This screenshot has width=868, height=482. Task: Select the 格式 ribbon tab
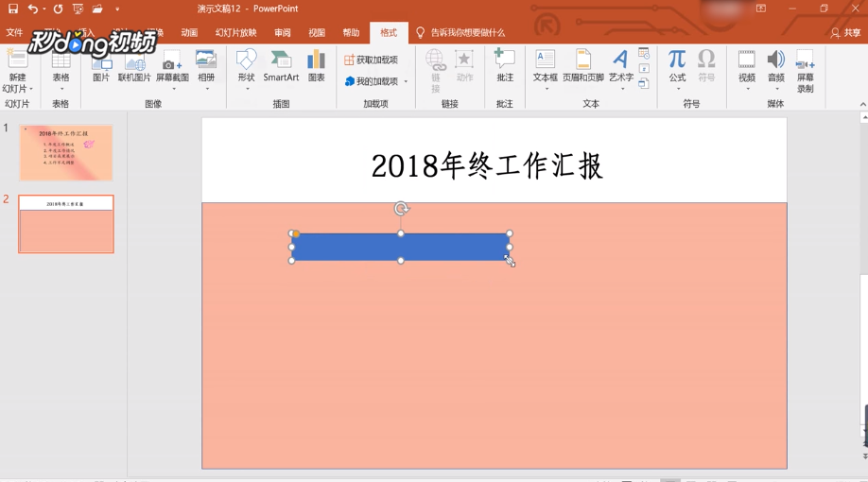[x=389, y=33]
